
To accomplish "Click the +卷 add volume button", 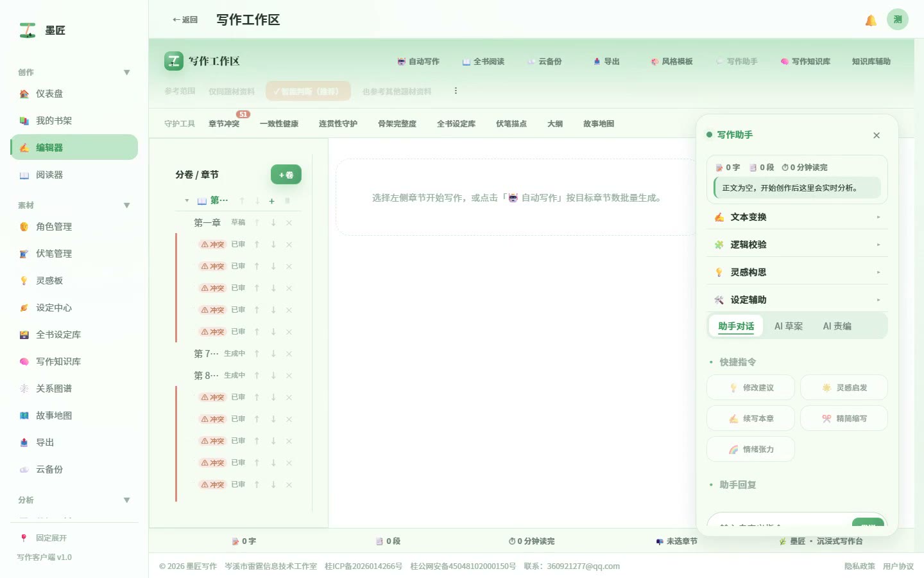I will (286, 175).
